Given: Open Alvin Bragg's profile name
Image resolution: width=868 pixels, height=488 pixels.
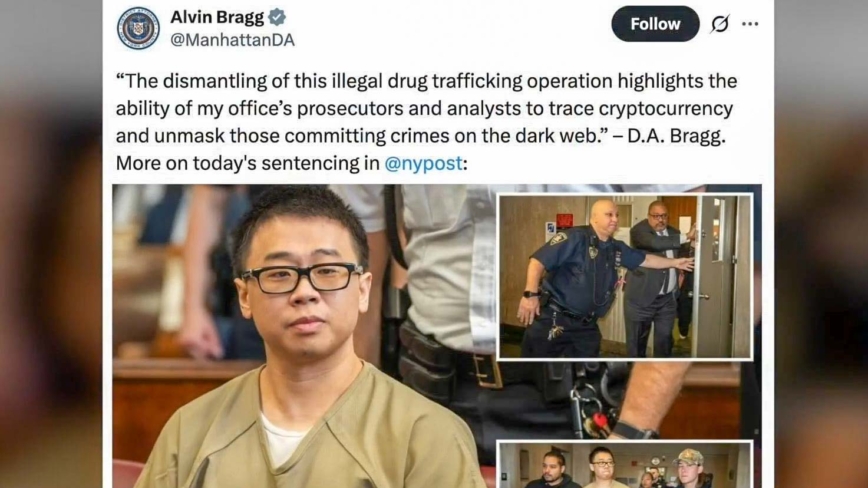Looking at the screenshot, I should 217,17.
